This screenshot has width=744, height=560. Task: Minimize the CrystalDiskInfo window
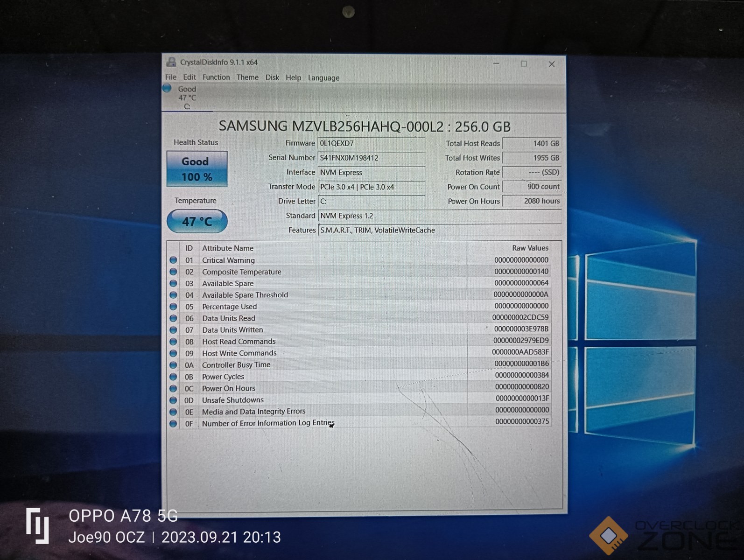coord(496,63)
